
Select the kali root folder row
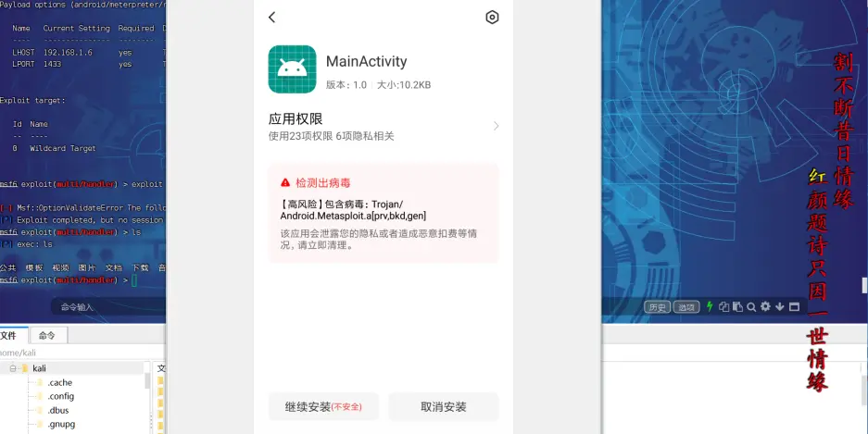point(72,368)
